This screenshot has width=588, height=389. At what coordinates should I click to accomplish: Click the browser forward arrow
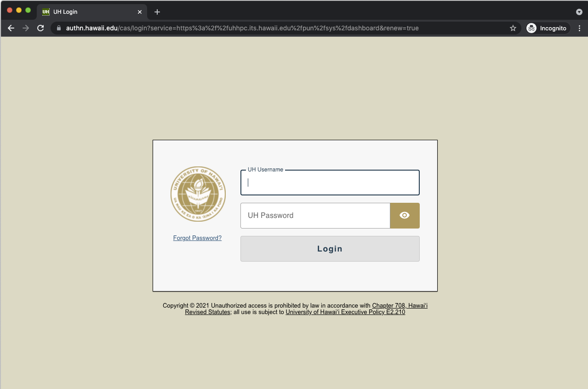tap(26, 28)
